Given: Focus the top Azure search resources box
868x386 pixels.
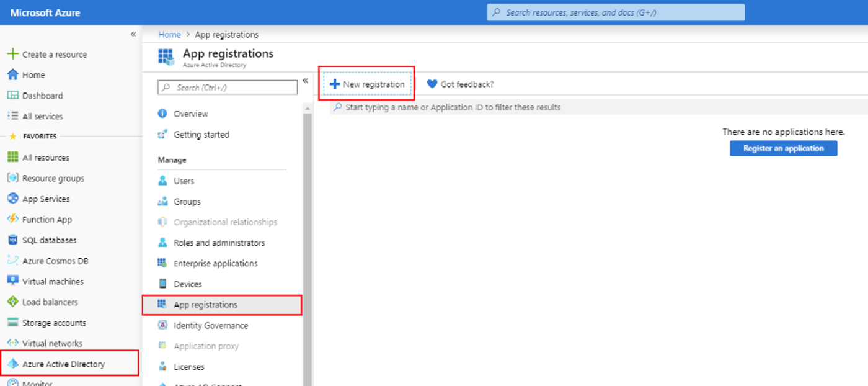Looking at the screenshot, I should [615, 12].
